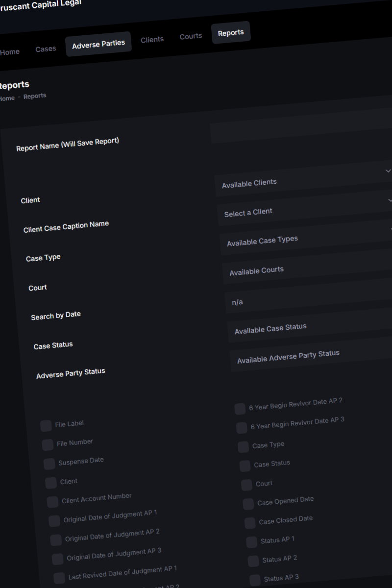The image size is (392, 588).
Task: Enable the File Number checkbox
Action: pyautogui.click(x=48, y=445)
